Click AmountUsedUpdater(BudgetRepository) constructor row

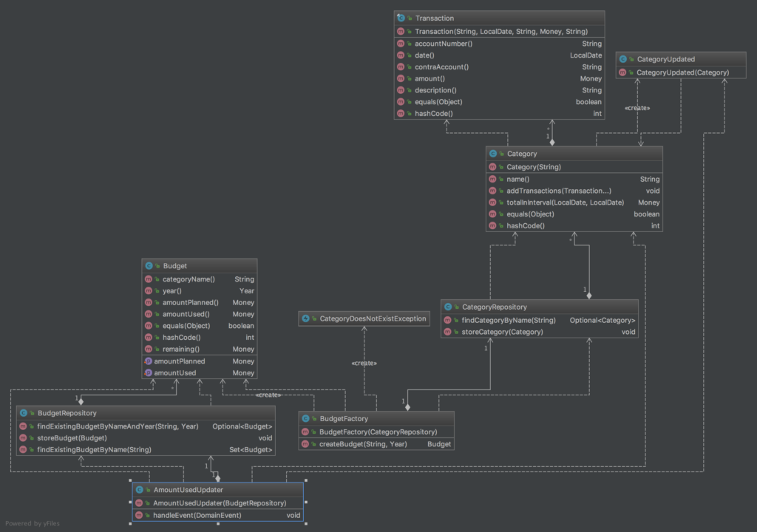218,503
